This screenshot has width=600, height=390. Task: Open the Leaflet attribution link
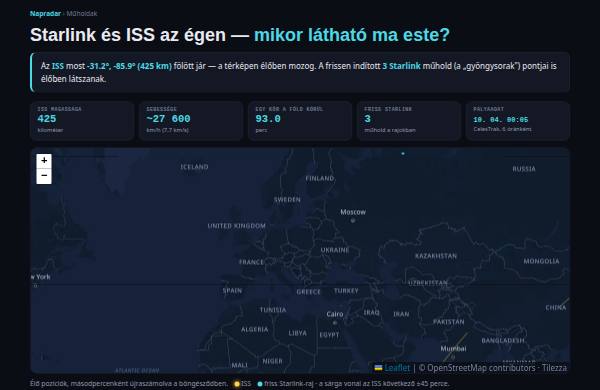pos(397,368)
